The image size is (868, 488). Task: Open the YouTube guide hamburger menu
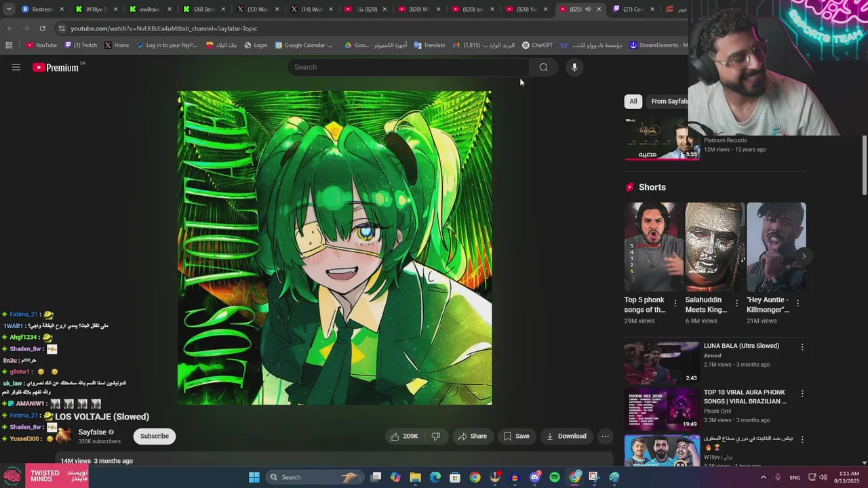(x=16, y=67)
